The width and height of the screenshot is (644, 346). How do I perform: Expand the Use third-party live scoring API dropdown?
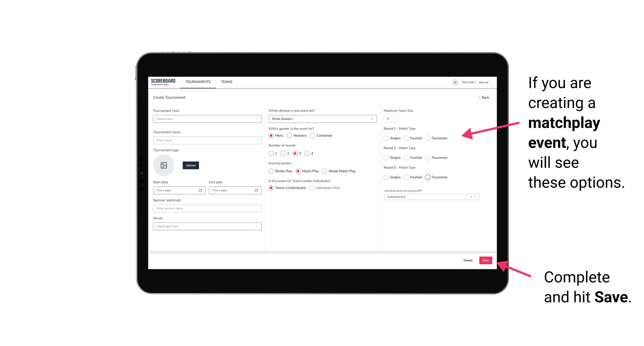[x=475, y=197]
